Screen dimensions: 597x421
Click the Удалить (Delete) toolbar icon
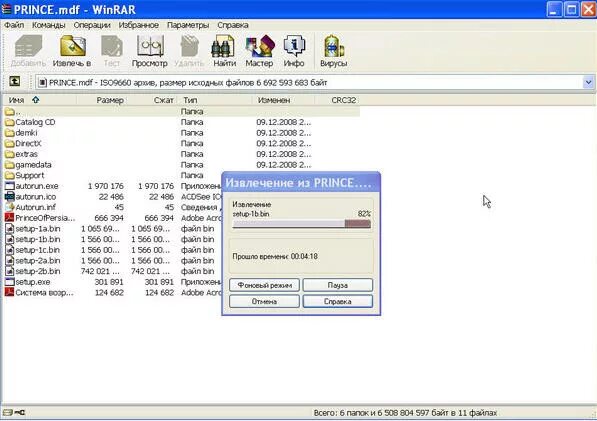(190, 46)
